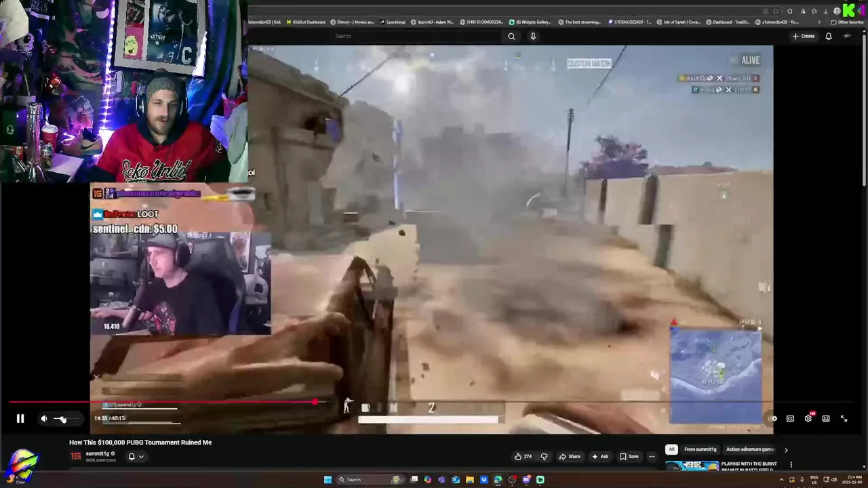Show more filter chips with the right arrow
Image resolution: width=868 pixels, height=488 pixels.
786,449
